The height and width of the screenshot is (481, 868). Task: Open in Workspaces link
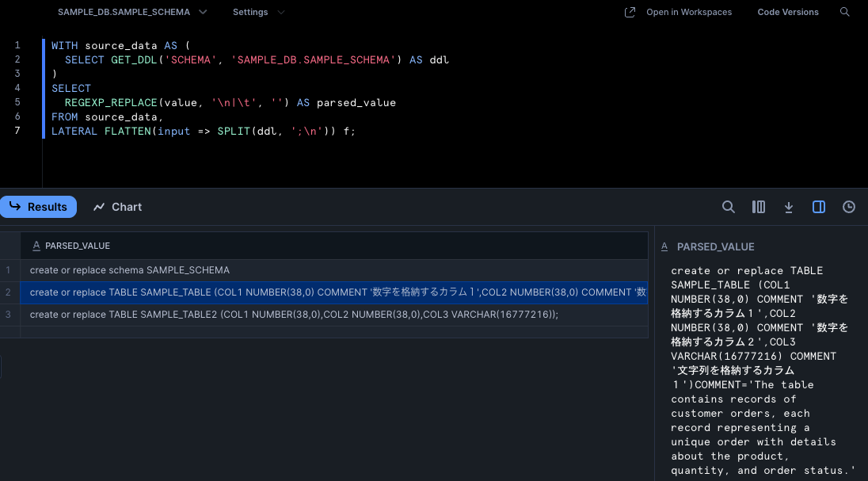click(689, 12)
